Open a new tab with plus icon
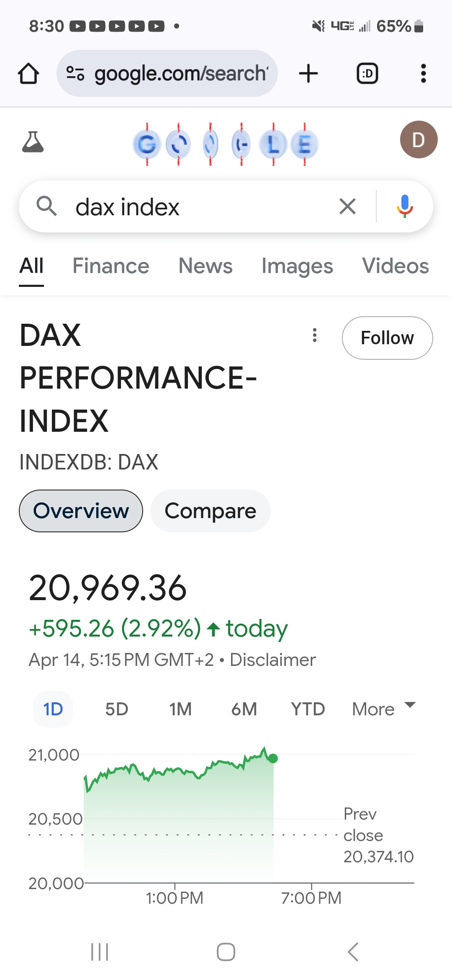This screenshot has height=980, width=452. click(308, 74)
